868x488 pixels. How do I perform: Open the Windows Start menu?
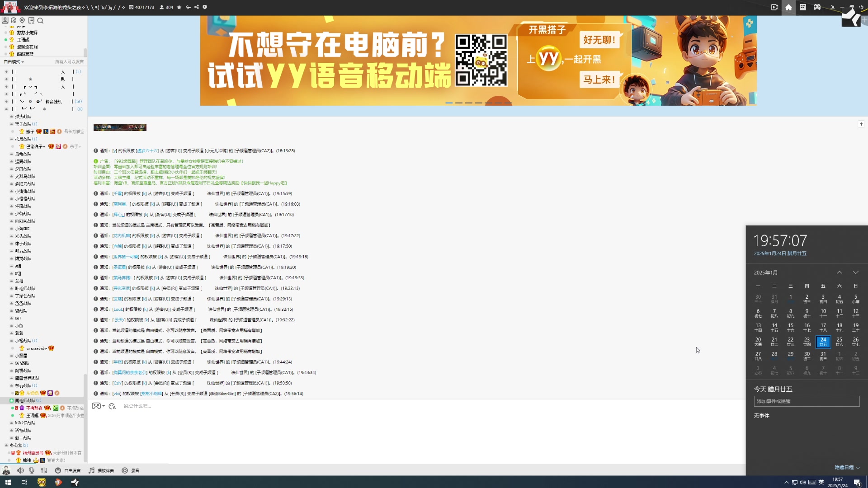point(8,482)
